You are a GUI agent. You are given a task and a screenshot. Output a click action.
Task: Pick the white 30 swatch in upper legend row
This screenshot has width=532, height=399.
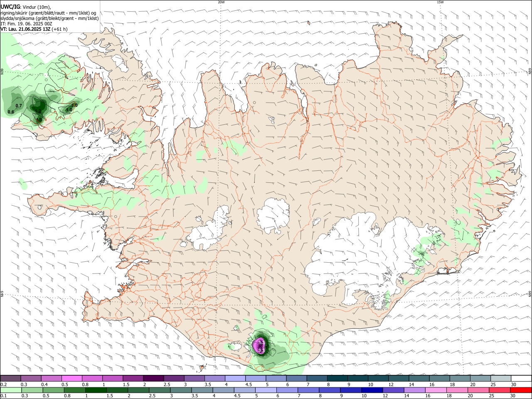[x=521, y=378]
